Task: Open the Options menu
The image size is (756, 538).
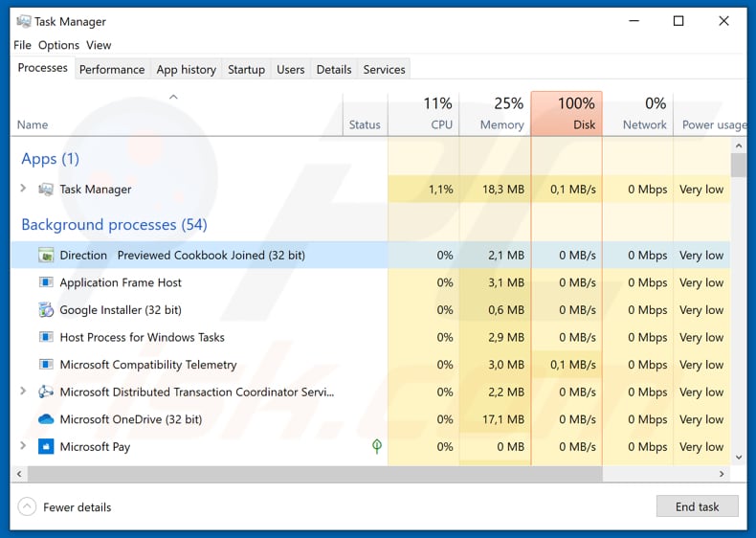Action: (58, 45)
